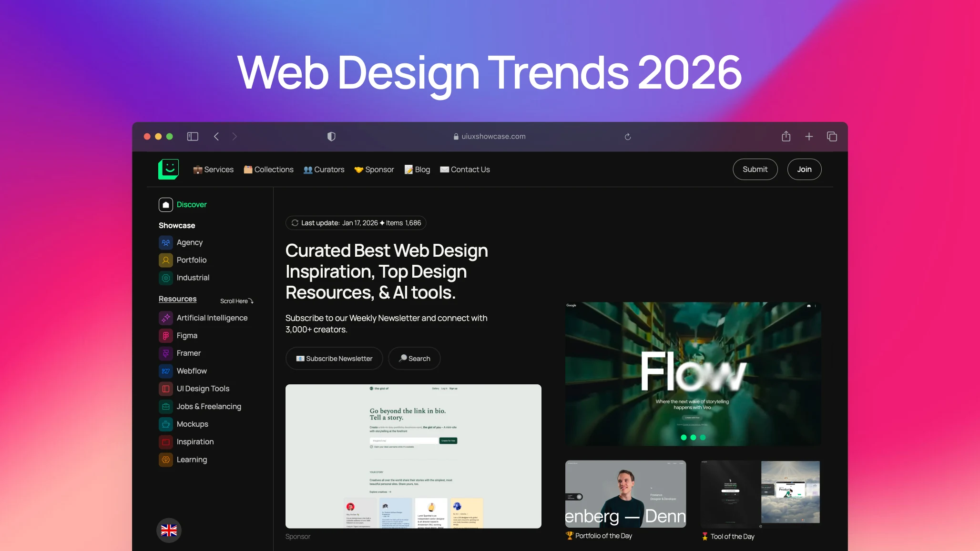Select the Mockups icon
This screenshot has height=551, width=980.
coord(165,424)
